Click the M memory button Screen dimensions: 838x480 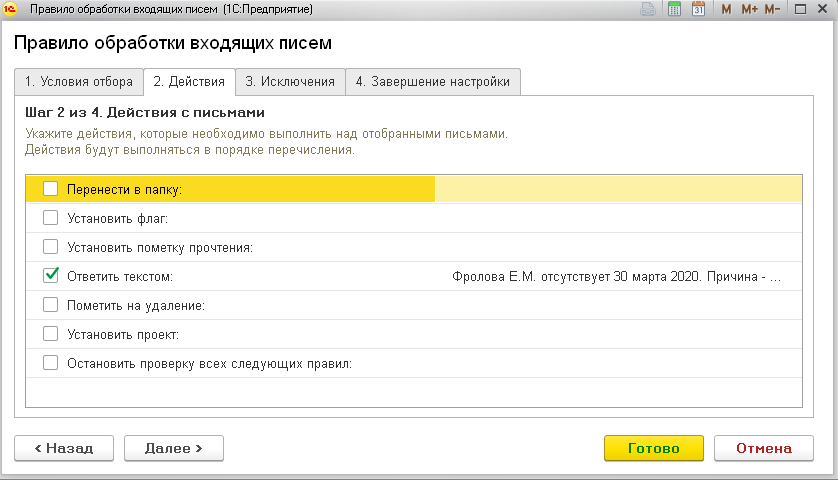pos(726,9)
